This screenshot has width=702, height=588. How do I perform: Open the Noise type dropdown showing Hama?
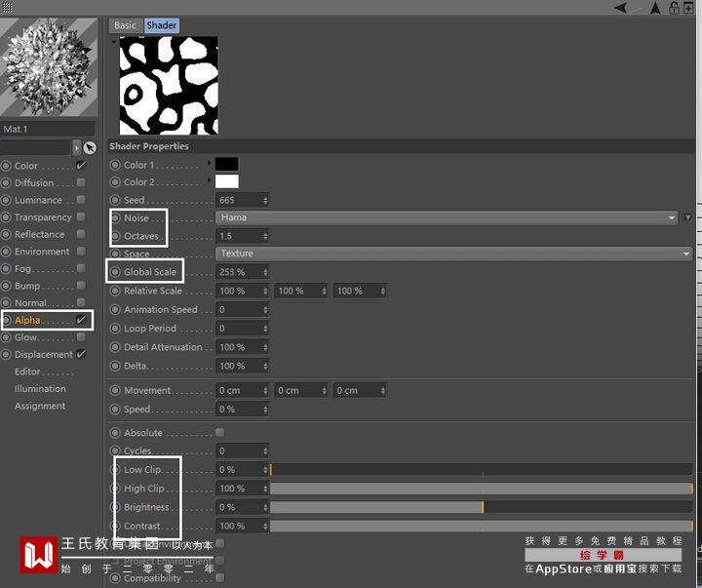point(447,217)
